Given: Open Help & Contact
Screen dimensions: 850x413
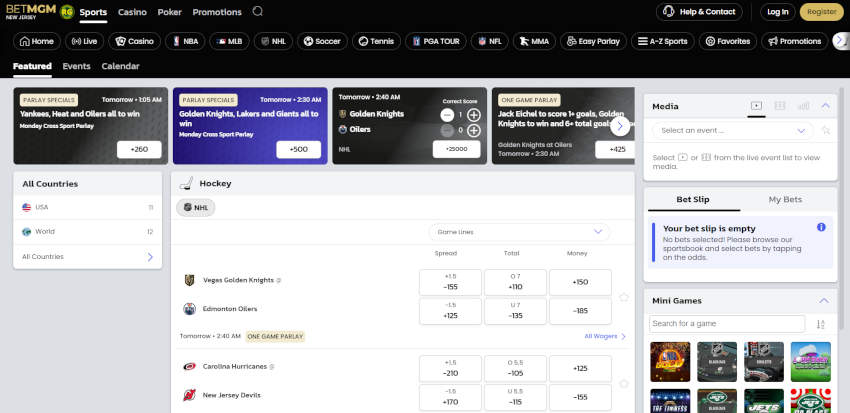Looking at the screenshot, I should 699,12.
